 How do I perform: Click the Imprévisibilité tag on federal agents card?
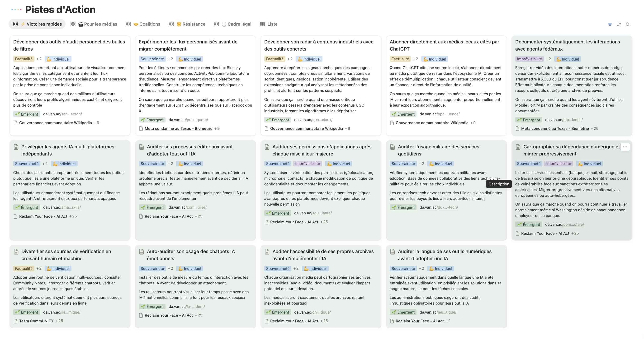(x=529, y=59)
